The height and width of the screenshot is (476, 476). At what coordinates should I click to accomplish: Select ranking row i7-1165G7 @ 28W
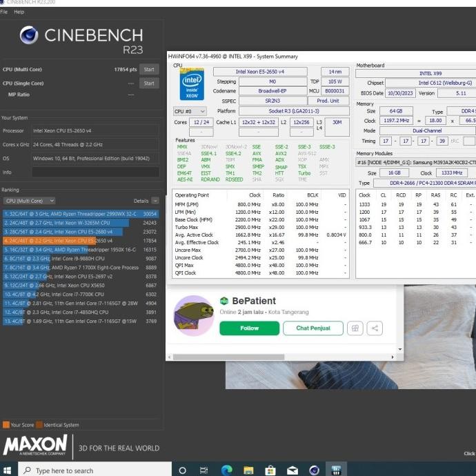pyautogui.click(x=81, y=304)
